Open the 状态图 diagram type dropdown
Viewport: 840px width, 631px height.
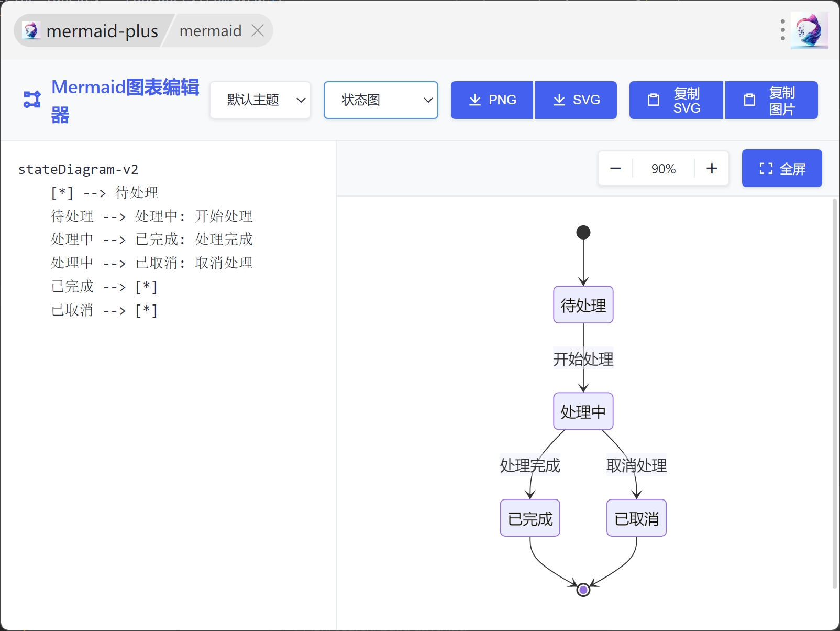point(381,100)
